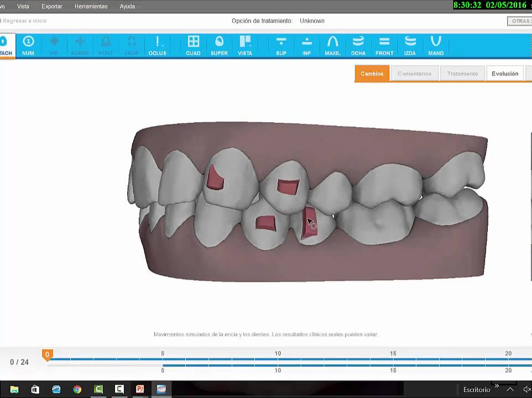Click attachment on upper first premolar
This screenshot has width=532, height=398.
288,187
